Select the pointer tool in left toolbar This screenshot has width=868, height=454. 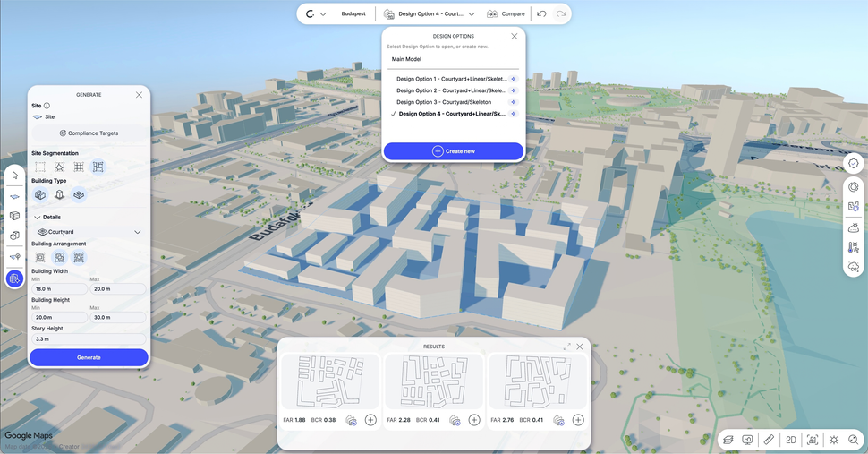click(x=15, y=176)
